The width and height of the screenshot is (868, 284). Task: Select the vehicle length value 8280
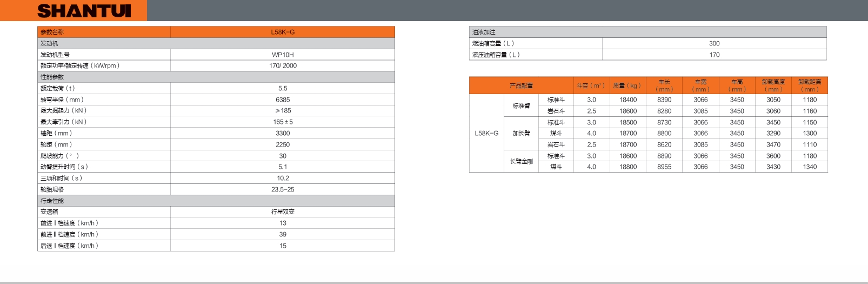click(664, 111)
